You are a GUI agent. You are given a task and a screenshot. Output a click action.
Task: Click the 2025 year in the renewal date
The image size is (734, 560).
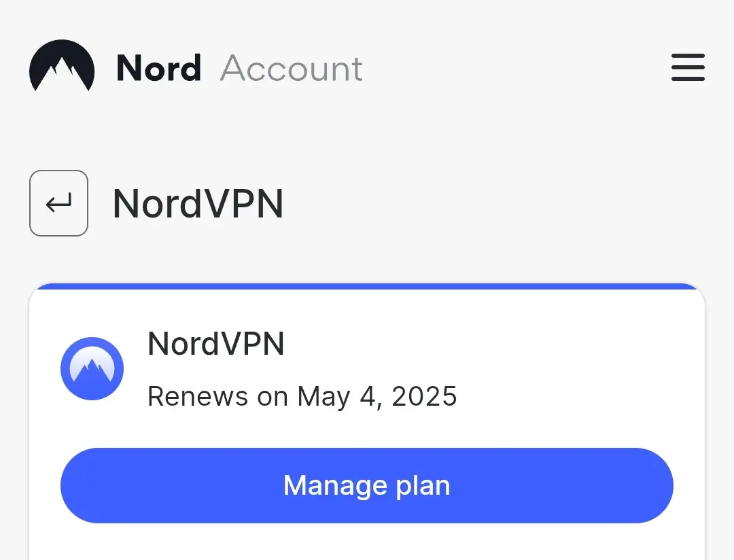[x=424, y=397]
